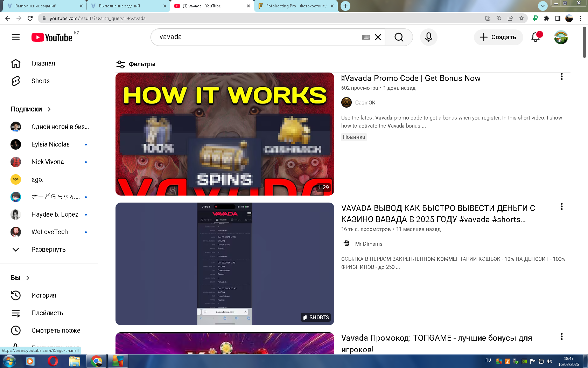Open options for Vavada Promo Code video
The image size is (588, 368).
click(x=562, y=77)
